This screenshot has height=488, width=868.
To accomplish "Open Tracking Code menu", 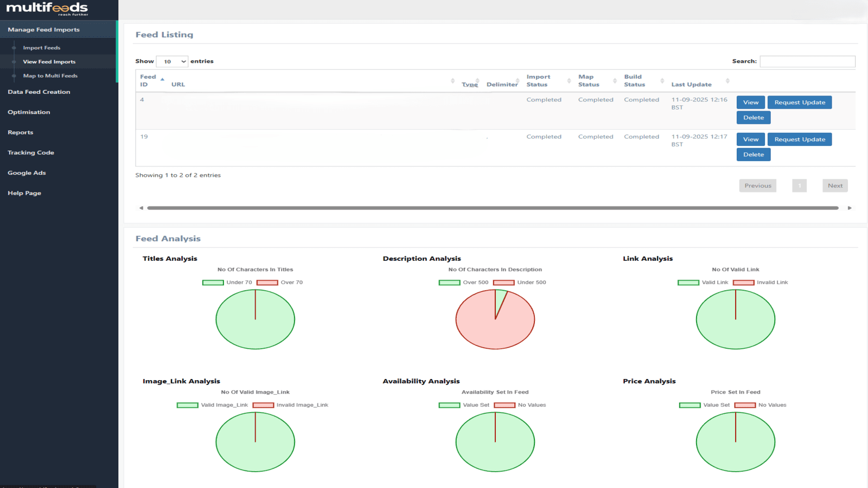I will tap(31, 152).
